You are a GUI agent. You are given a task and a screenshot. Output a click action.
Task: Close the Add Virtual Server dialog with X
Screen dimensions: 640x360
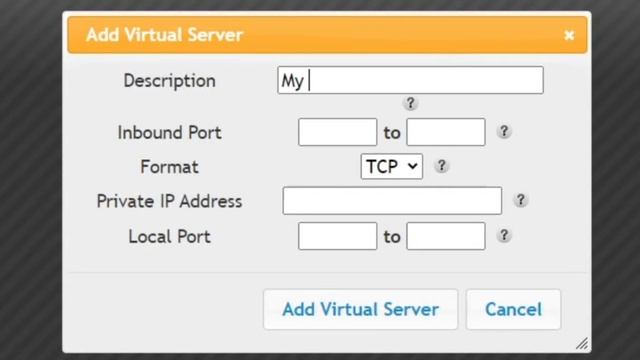click(569, 35)
